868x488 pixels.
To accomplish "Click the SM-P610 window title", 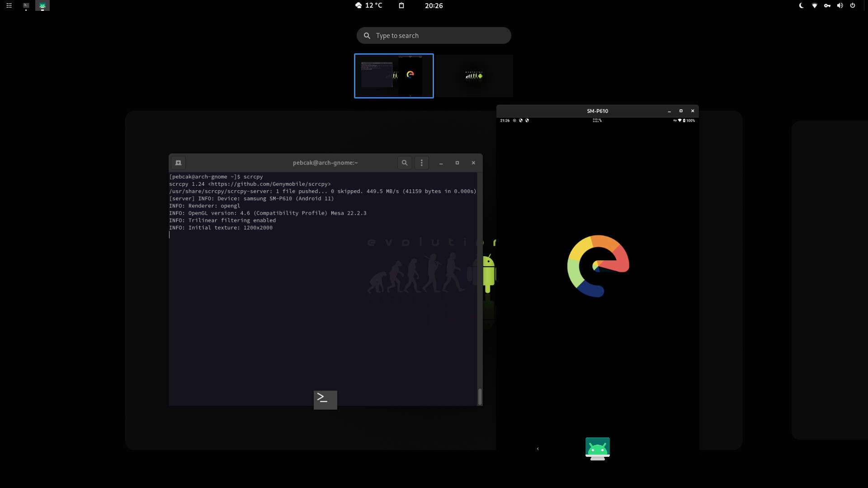I will (x=598, y=111).
